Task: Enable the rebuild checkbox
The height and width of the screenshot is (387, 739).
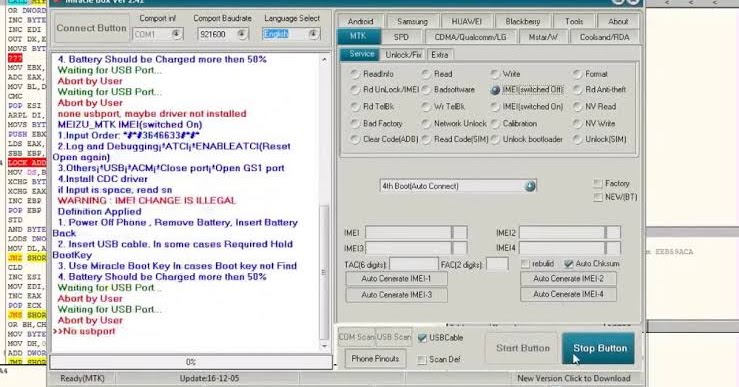Action: [x=526, y=264]
